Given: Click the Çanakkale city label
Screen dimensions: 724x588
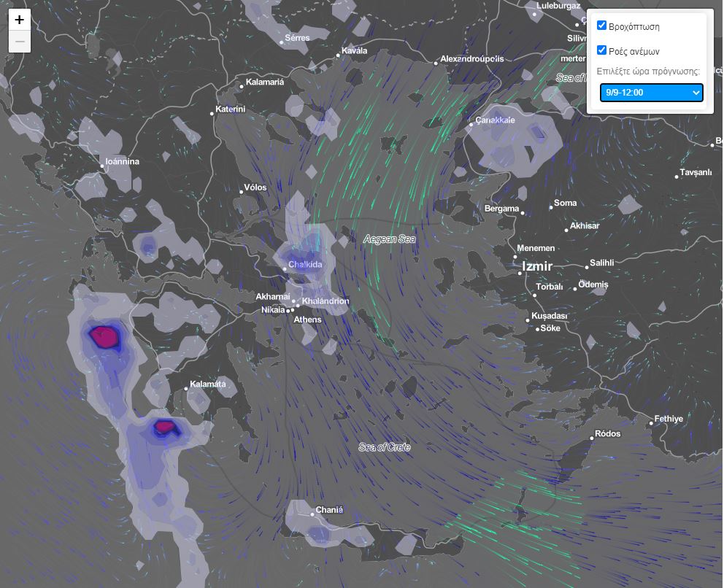Looking at the screenshot, I should 495,120.
